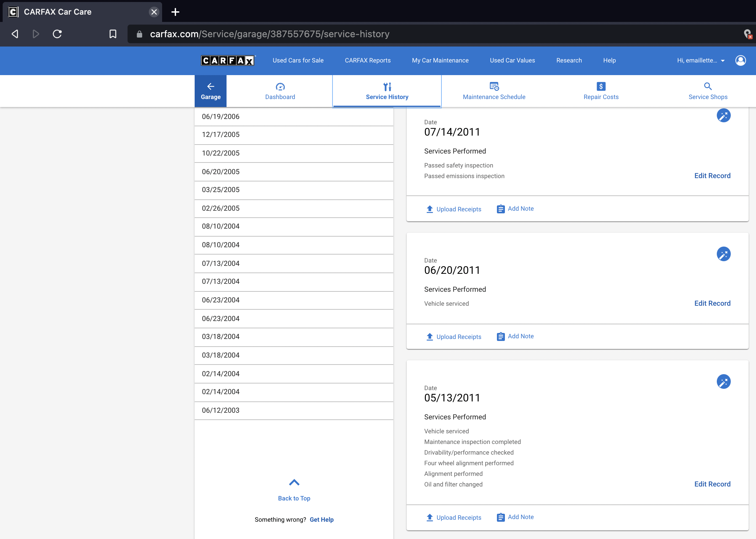Open the Help menu
The image size is (756, 539).
609,60
